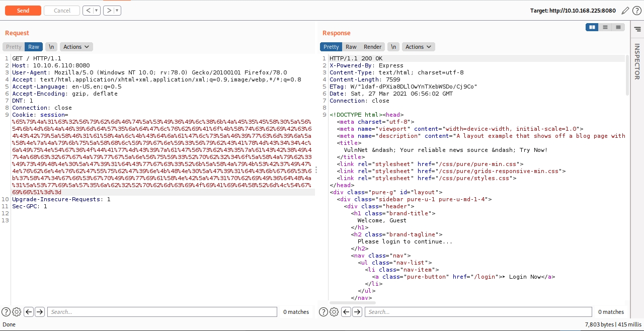644x331 pixels.
Task: Switch to side-by-side split layout
Action: 592,27
